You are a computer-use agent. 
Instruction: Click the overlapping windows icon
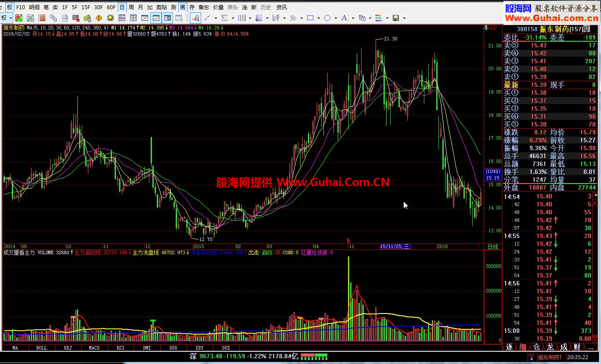click(53, 18)
